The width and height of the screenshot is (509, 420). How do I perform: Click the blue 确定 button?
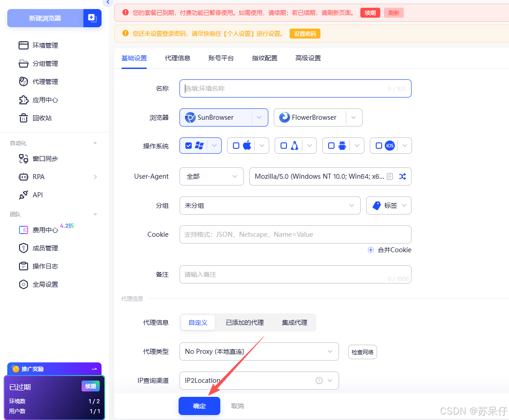(199, 406)
